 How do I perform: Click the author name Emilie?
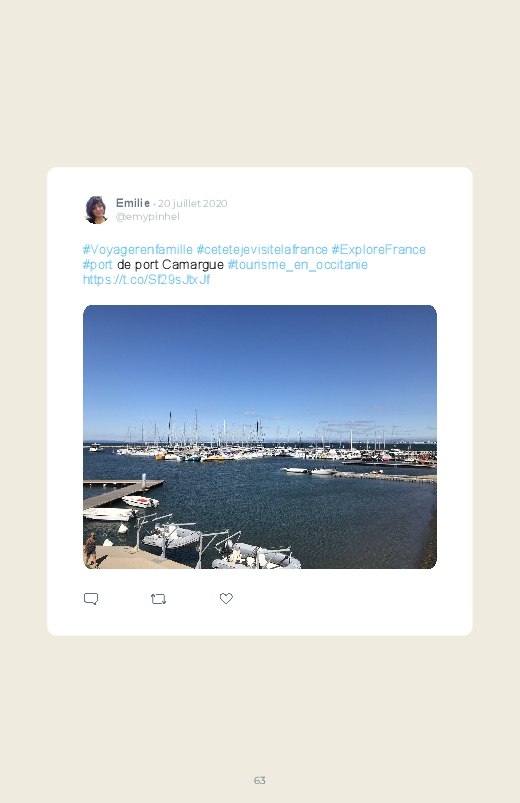point(133,203)
